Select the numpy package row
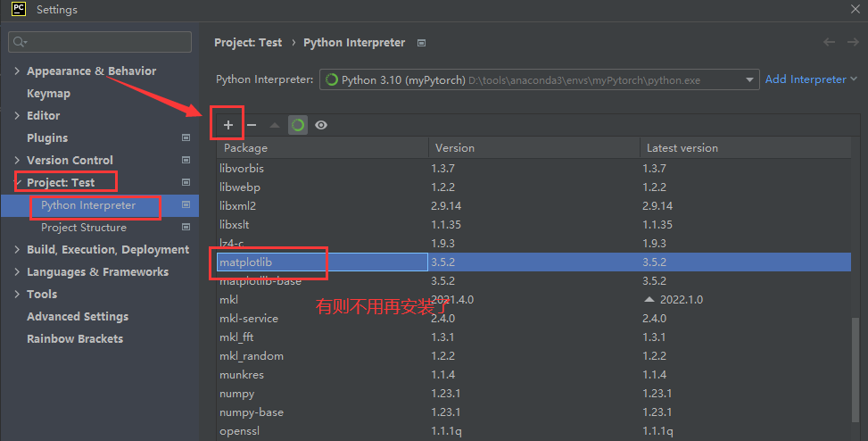Screen dimensions: 868x441 (533, 394)
